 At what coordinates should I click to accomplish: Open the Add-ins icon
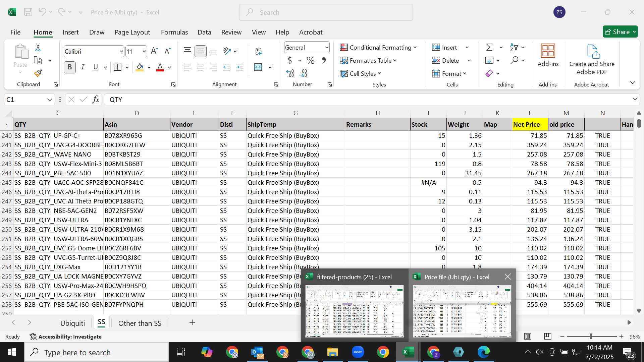click(548, 55)
